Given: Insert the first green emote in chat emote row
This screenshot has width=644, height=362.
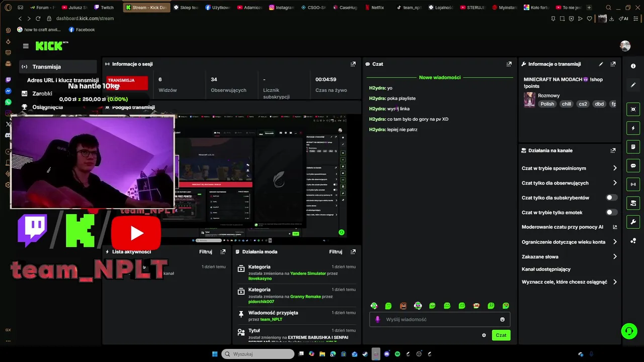Looking at the screenshot, I should (388, 306).
